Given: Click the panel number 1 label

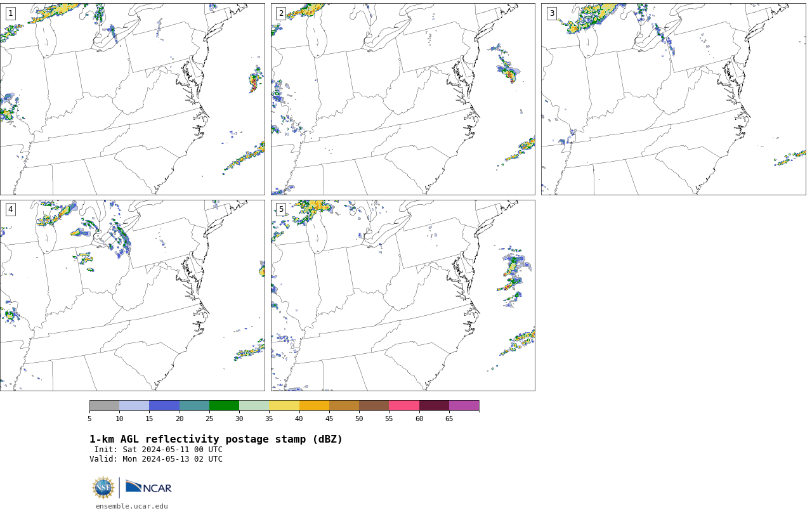Looking at the screenshot, I should coord(10,13).
